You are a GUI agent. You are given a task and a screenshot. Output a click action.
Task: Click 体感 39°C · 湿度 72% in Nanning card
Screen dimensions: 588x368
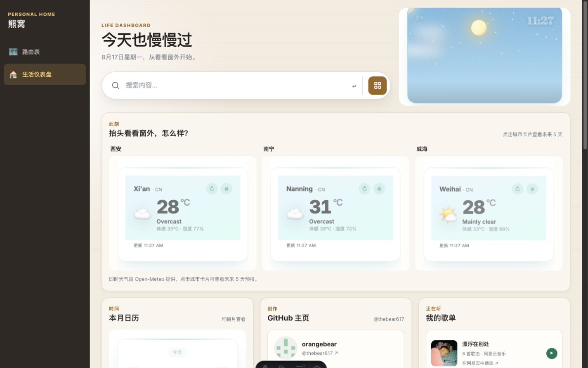pyautogui.click(x=333, y=229)
